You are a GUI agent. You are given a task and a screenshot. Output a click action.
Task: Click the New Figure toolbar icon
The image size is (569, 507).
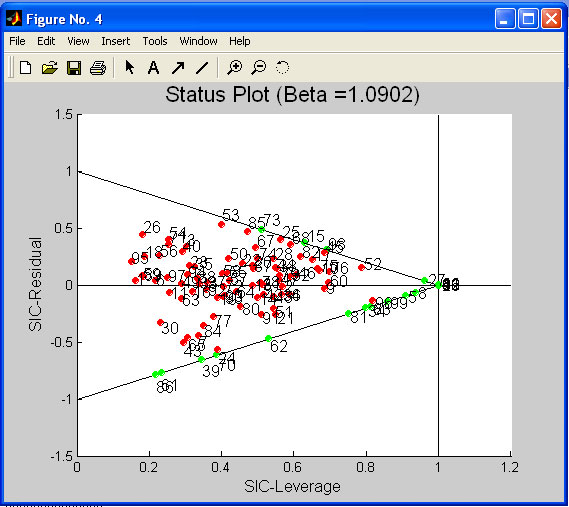(x=25, y=68)
